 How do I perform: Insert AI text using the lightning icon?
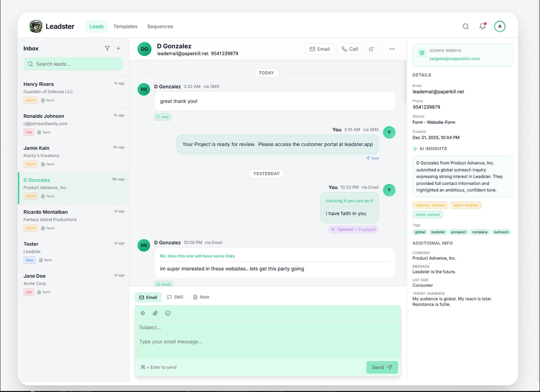tap(143, 313)
